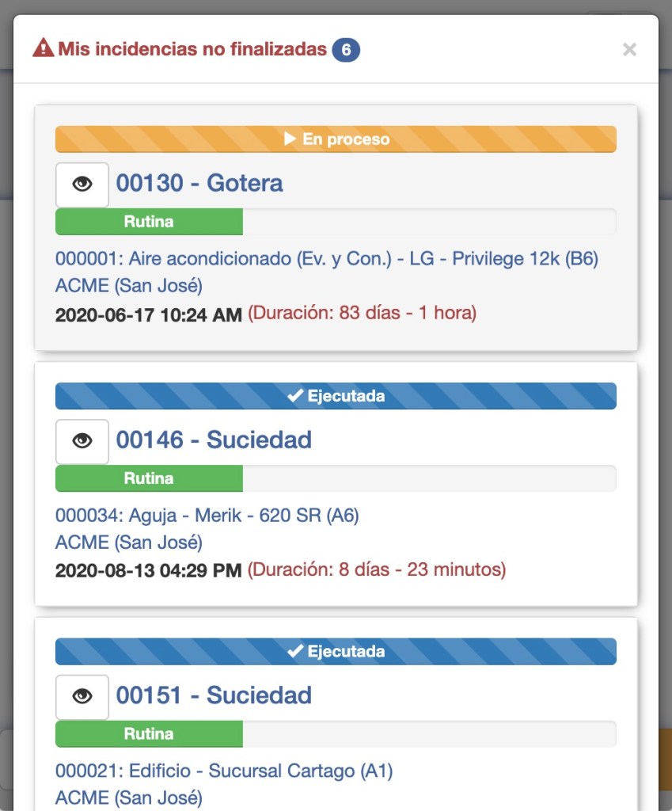
Task: Click the incident count badge showing 6
Action: tap(346, 50)
